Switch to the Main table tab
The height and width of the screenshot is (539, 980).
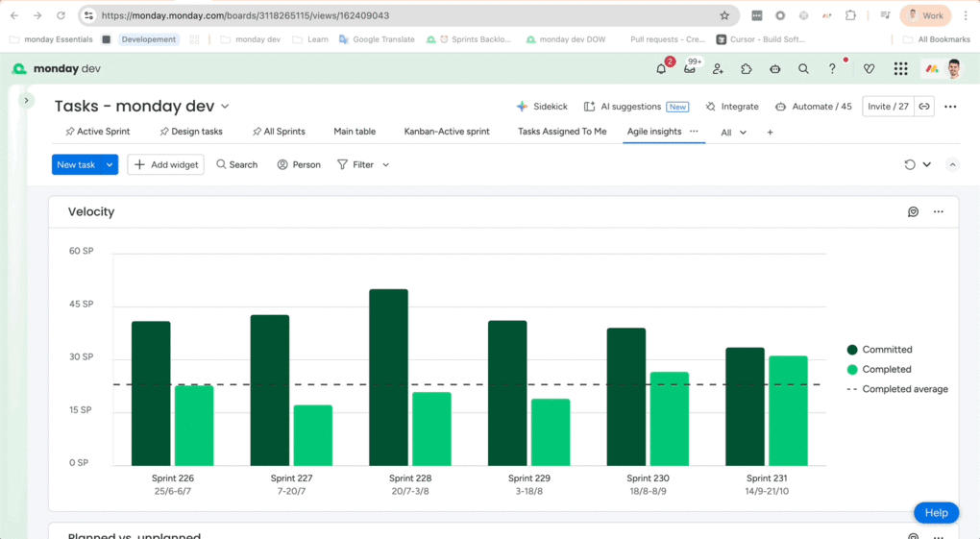tap(355, 132)
